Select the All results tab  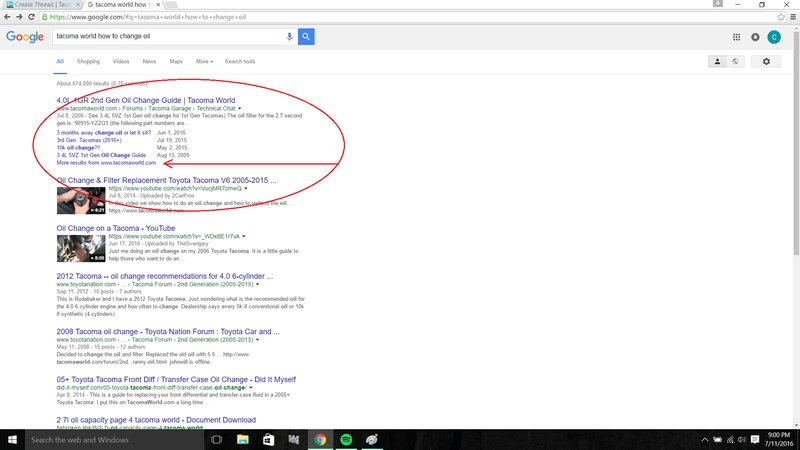[x=60, y=61]
